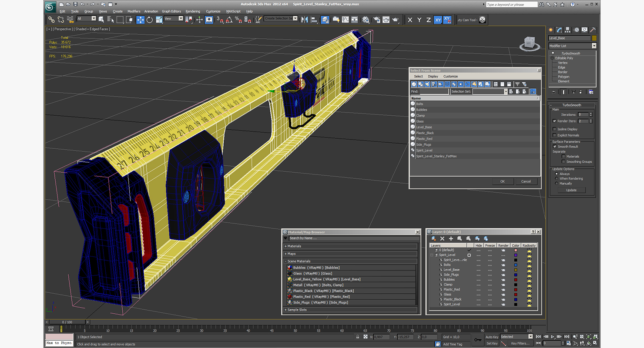Click the Mirror tool icon
The image size is (644, 348).
pyautogui.click(x=305, y=20)
